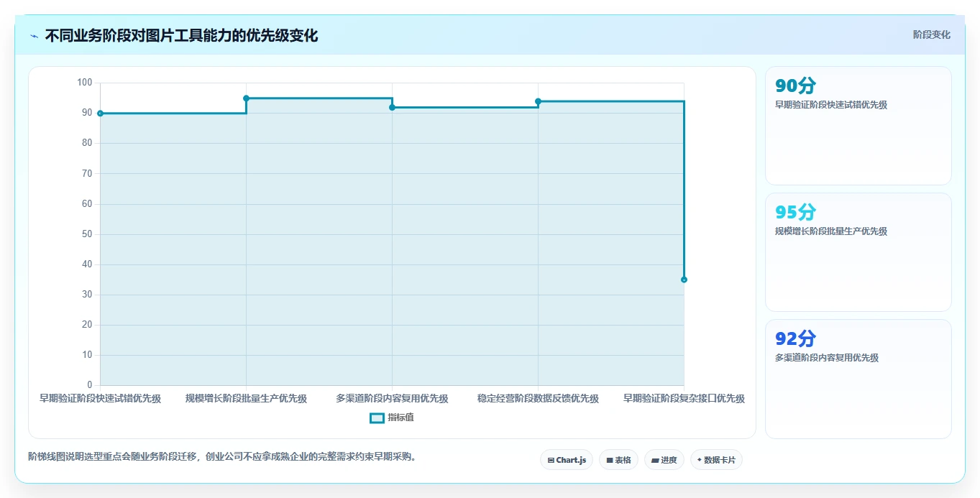Screen dimensions: 980x498
Task: Click card label 早期验证阶段快速试错优先级
Action: point(831,105)
